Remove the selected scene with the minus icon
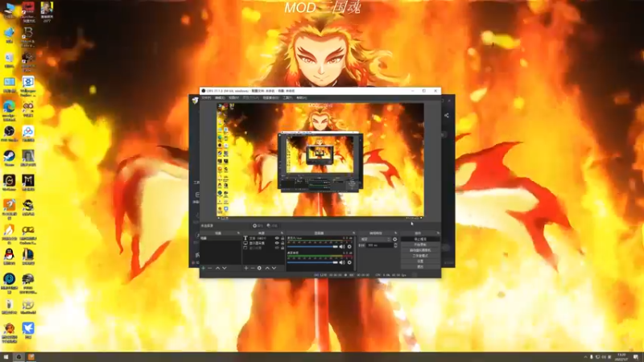 209,268
